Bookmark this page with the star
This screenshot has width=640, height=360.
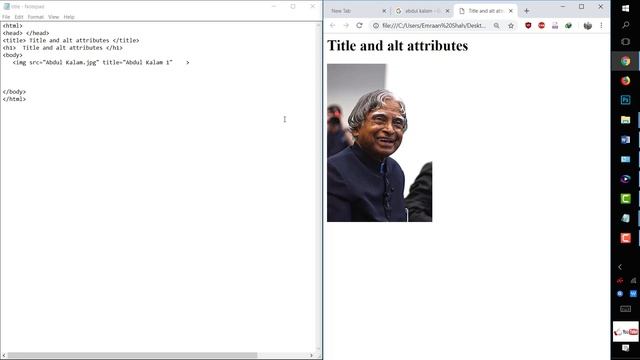coord(511,25)
